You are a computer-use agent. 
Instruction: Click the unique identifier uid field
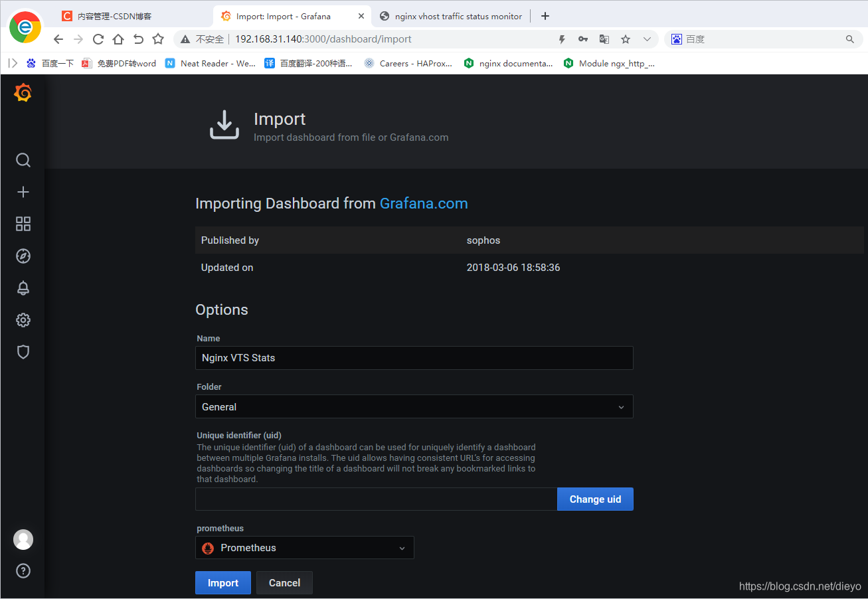376,499
